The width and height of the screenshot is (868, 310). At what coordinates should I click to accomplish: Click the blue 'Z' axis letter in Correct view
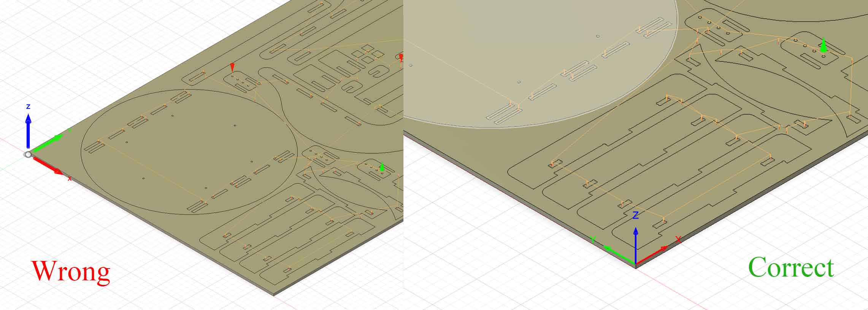pos(635,216)
